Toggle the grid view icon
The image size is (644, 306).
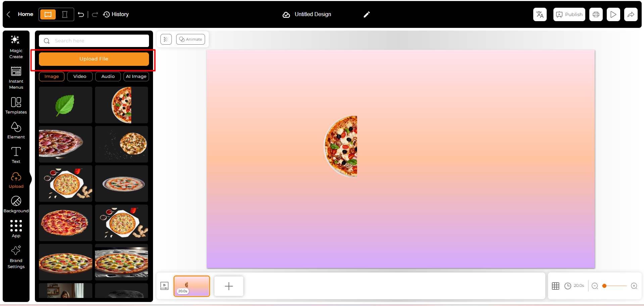(555, 286)
